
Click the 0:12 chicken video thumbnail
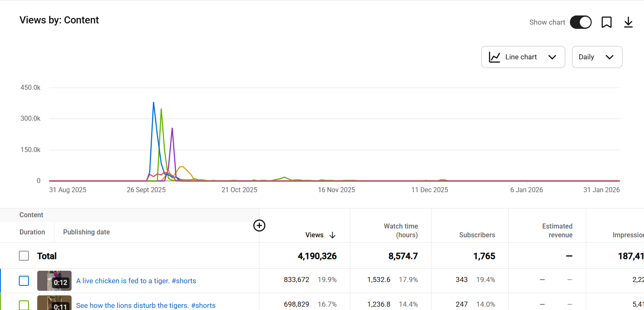pos(54,281)
